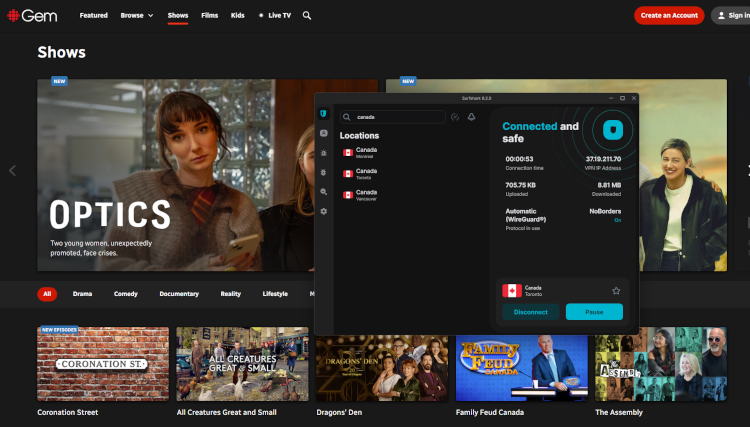Open the Surfshark VPN shield sidebar icon

click(323, 114)
